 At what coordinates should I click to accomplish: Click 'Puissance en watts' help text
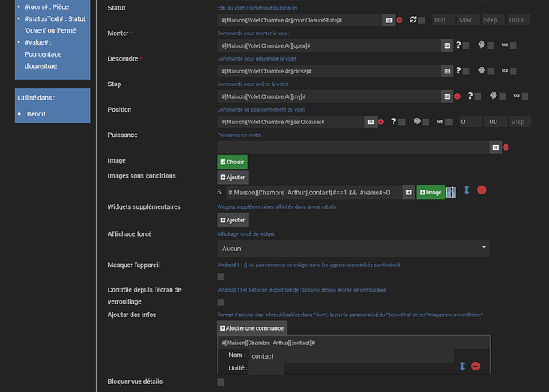239,135
